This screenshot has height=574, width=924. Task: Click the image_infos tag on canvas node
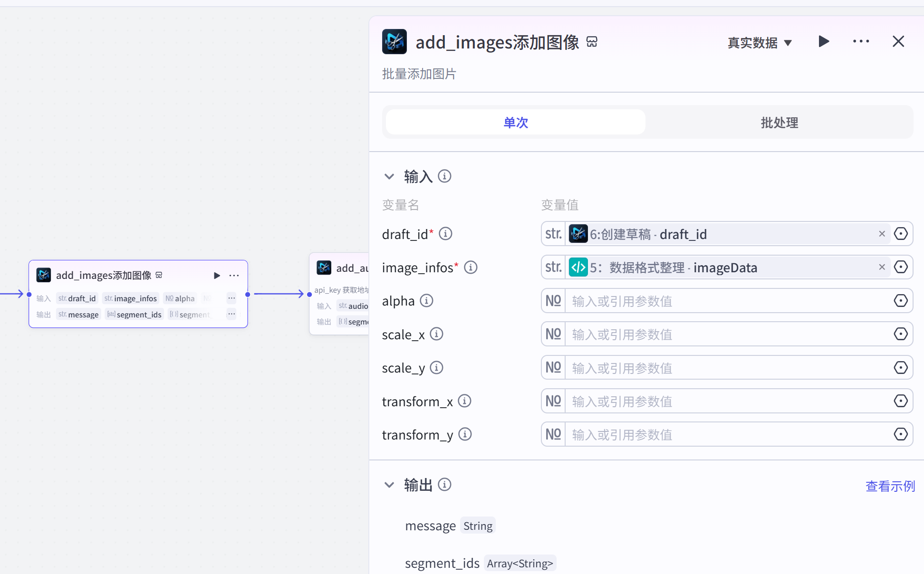131,298
